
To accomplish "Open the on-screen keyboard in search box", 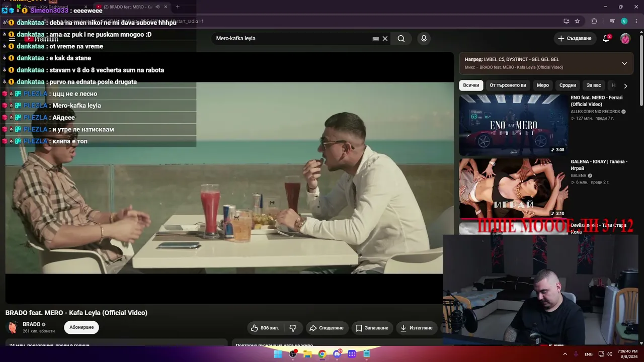I will 375,39.
